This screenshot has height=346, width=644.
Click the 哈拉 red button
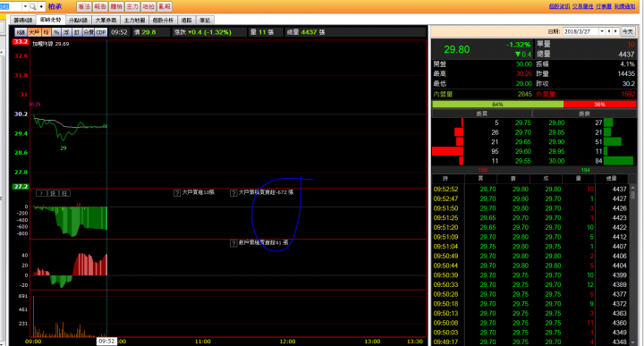148,6
